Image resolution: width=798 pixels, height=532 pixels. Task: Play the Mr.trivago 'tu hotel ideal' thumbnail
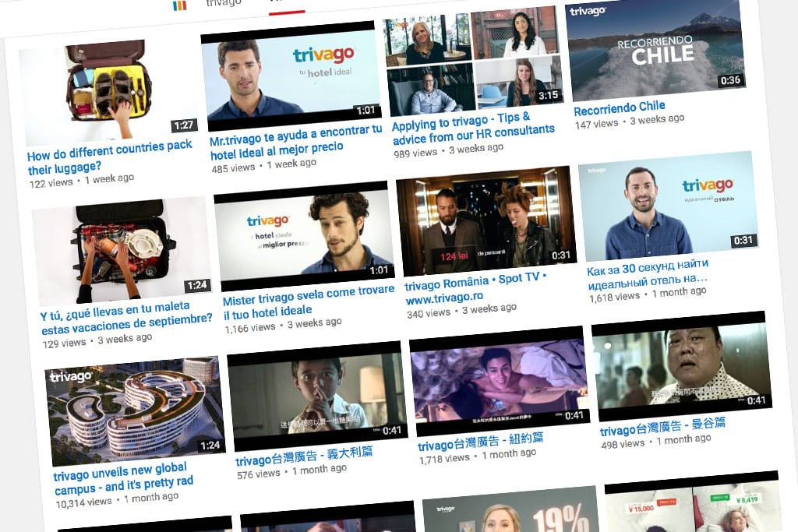pyautogui.click(x=291, y=77)
